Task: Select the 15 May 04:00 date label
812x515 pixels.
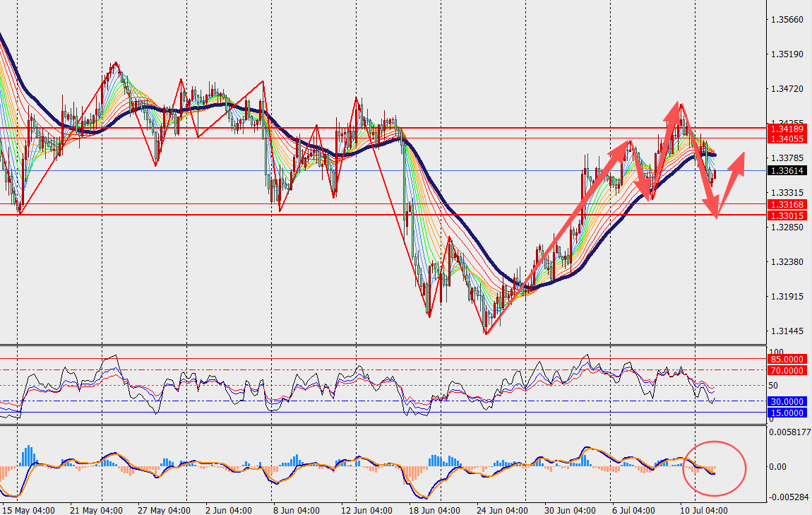Action: (28, 510)
